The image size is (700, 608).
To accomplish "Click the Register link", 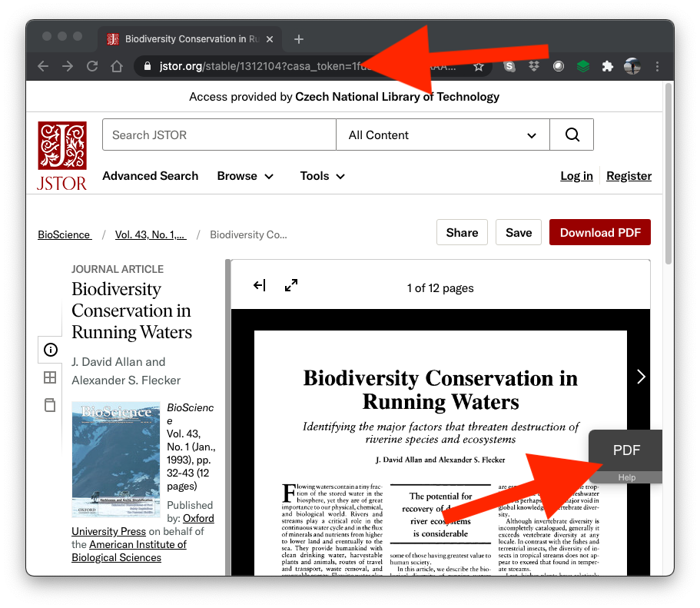I will click(629, 176).
